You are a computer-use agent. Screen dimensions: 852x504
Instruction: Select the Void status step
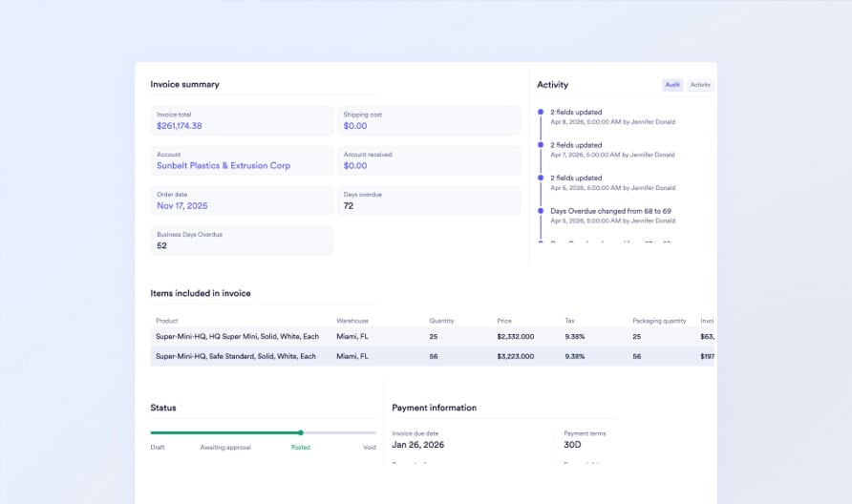370,448
